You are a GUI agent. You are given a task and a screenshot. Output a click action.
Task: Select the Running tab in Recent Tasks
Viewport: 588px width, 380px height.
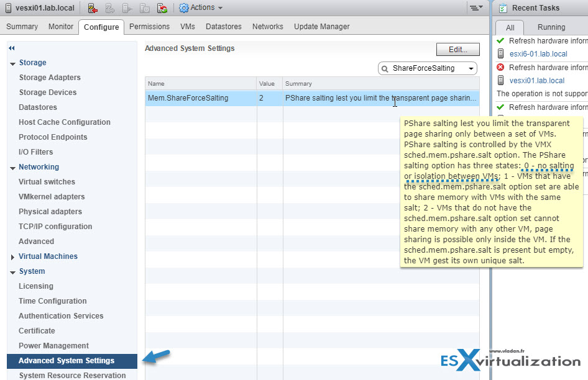(551, 27)
